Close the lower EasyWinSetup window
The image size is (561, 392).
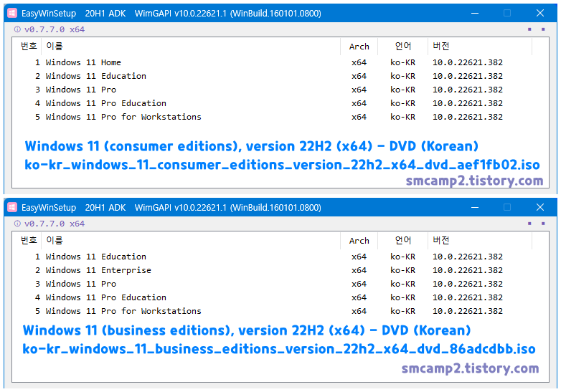(x=540, y=207)
